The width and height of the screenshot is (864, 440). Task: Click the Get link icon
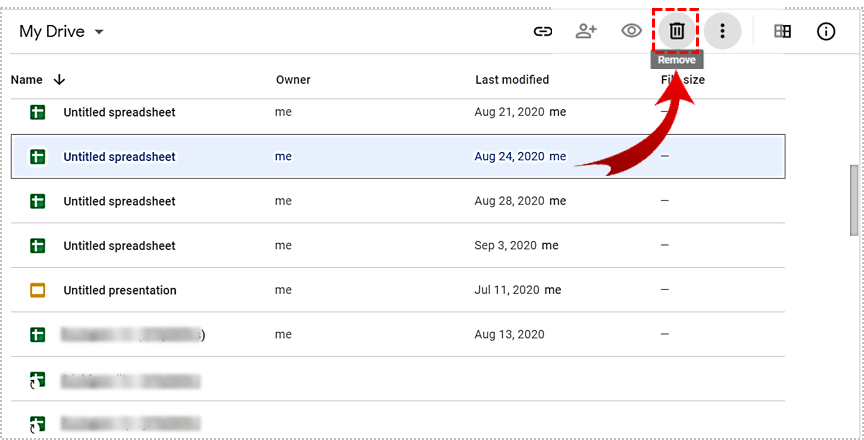tap(542, 31)
